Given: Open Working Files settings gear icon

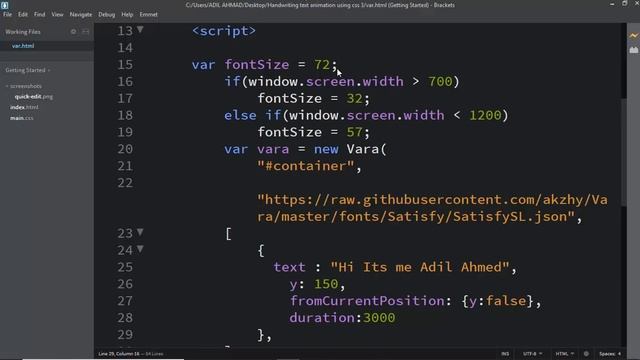Looking at the screenshot, I should (x=73, y=31).
